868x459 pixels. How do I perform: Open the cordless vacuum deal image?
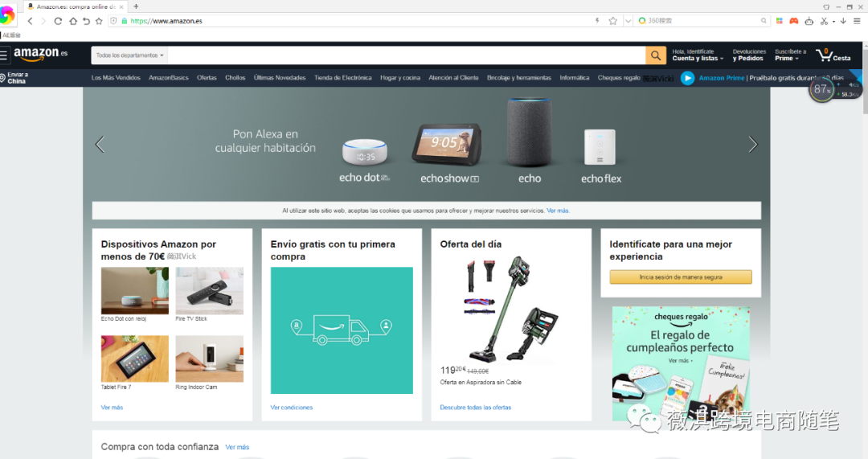click(511, 309)
